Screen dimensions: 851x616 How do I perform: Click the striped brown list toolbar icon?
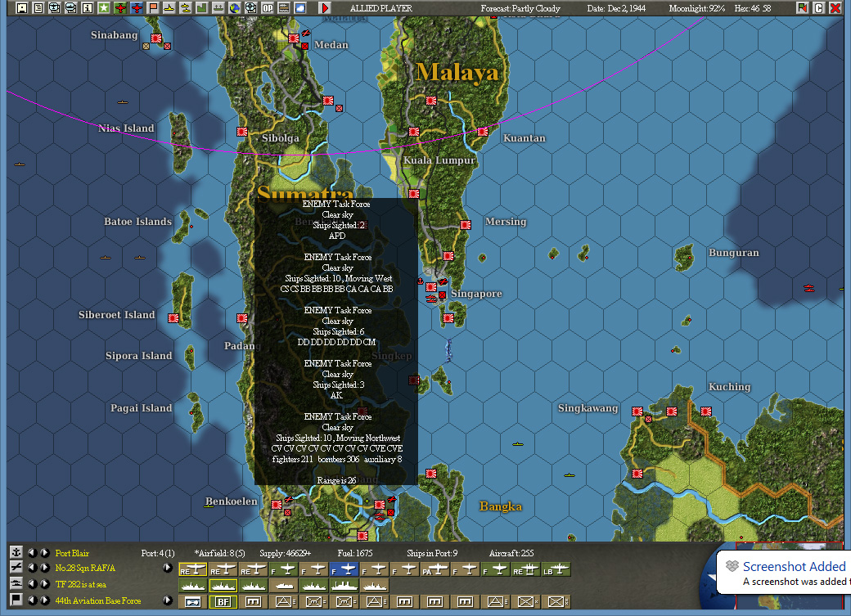point(284,7)
